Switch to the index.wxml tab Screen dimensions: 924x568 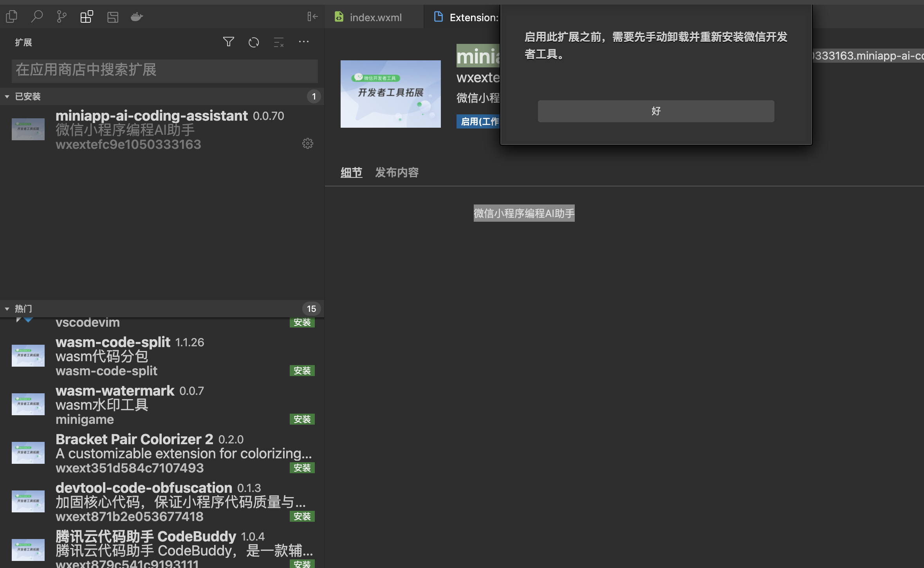[x=374, y=17]
